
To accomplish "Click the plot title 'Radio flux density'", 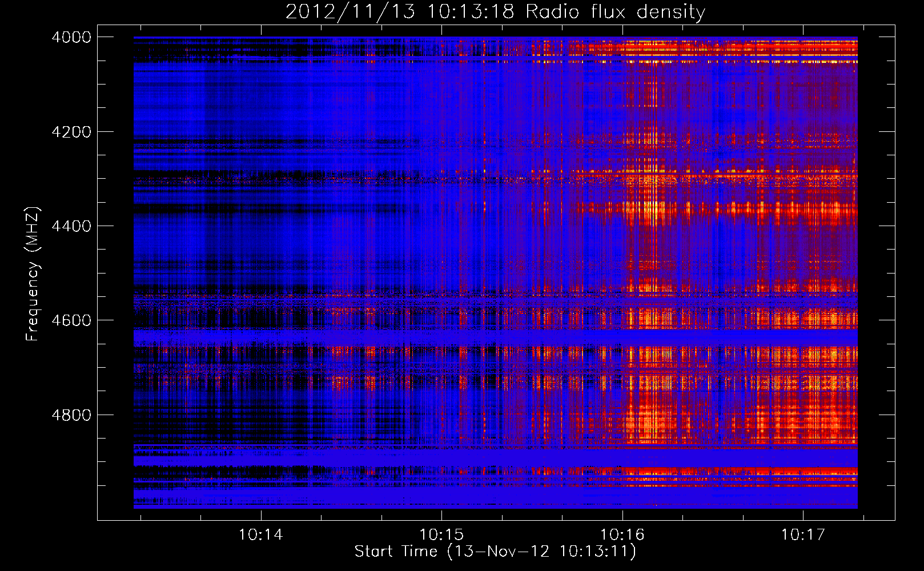I will point(616,12).
